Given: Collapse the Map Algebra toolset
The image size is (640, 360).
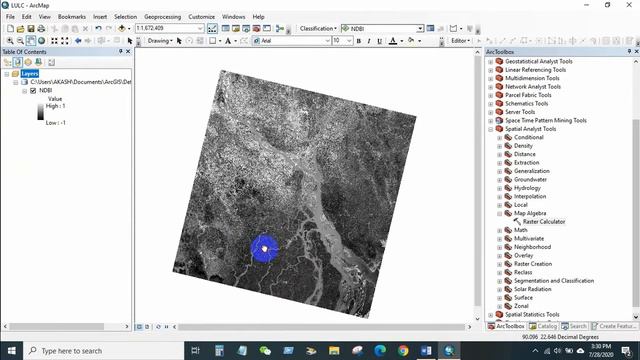Looking at the screenshot, I should click(x=500, y=213).
